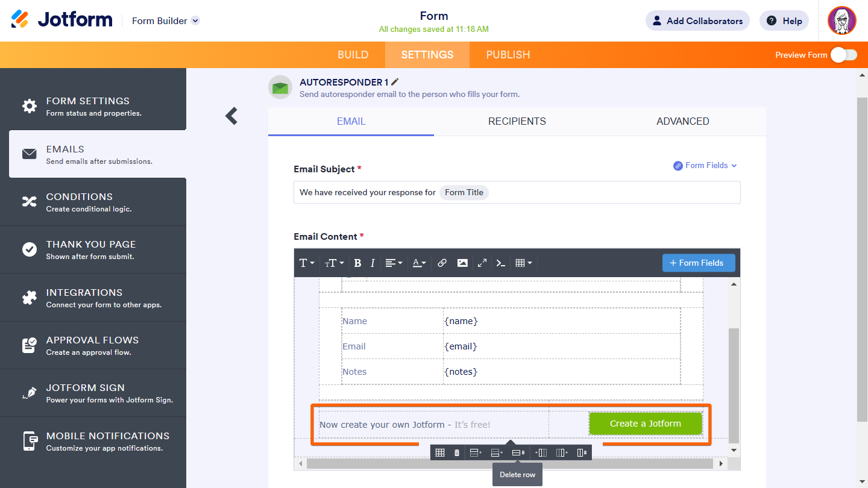The width and height of the screenshot is (868, 488).
Task: Click the '{email}' placeholder cell
Action: (562, 346)
